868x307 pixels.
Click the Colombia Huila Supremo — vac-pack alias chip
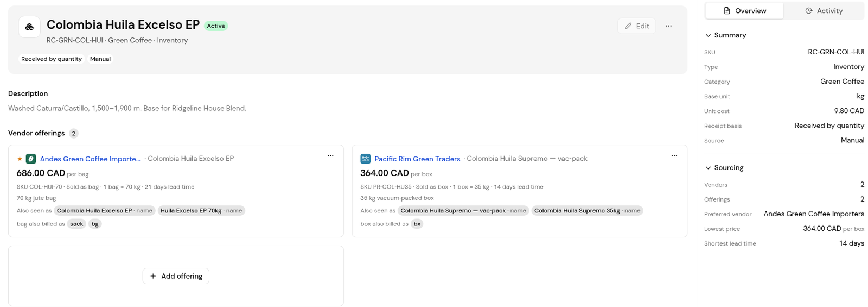tap(463, 211)
